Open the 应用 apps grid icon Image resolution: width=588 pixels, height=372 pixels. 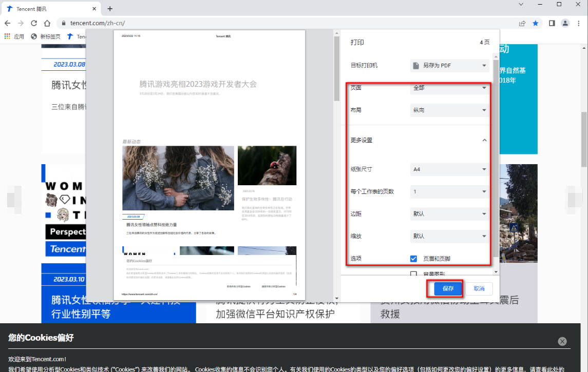[x=7, y=36]
